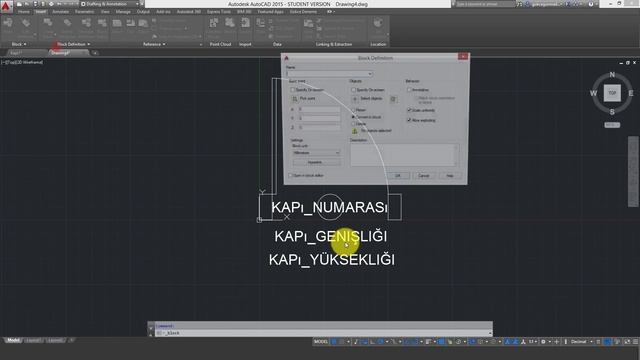This screenshot has width=640, height=360.
Task: Click the Description text box
Action: tap(404, 155)
